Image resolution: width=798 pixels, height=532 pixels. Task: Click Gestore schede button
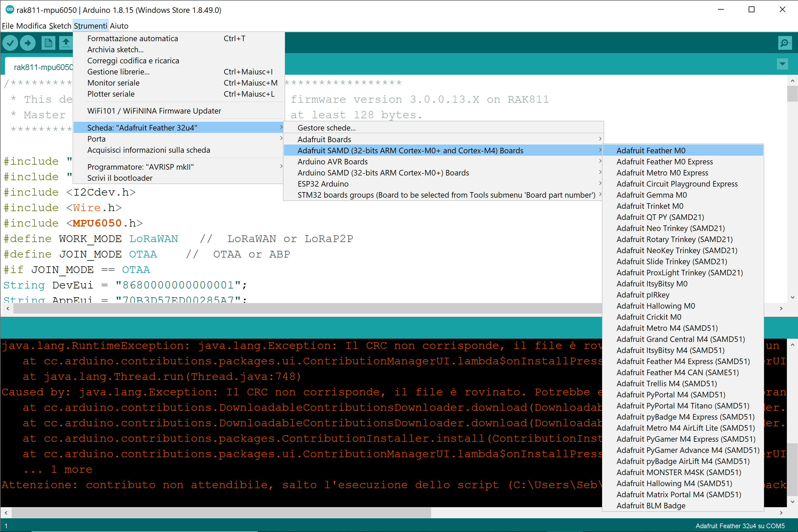pos(328,127)
